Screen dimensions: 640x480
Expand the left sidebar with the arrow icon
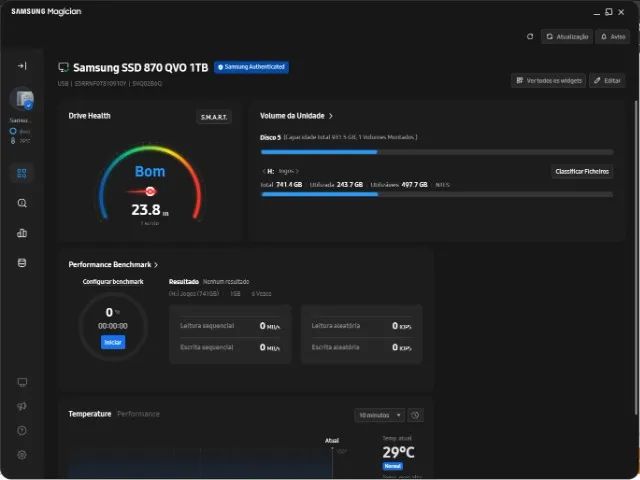[22, 66]
